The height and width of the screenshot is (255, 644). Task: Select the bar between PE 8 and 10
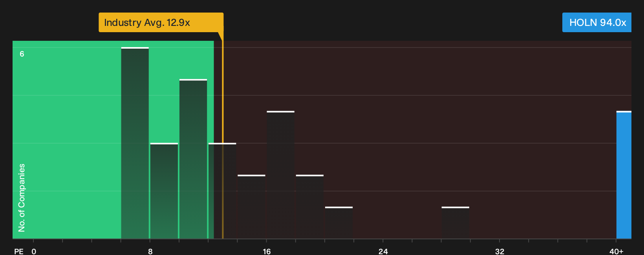(164, 191)
